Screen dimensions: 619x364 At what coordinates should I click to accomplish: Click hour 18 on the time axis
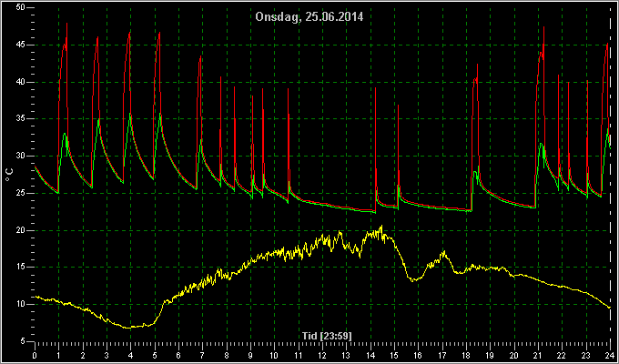point(466,355)
